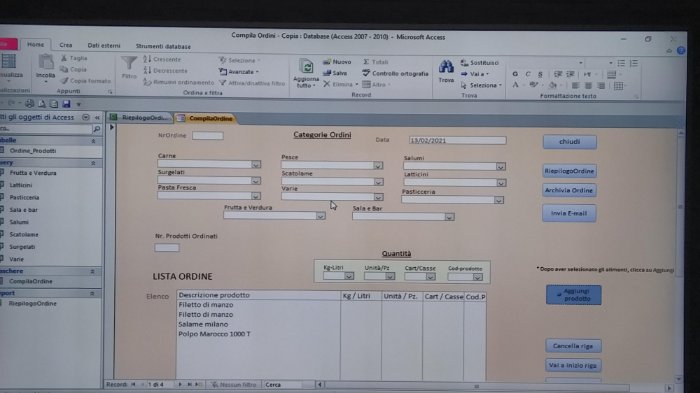Open the Kg-Litri quantity dropdown
The image size is (700, 393).
pyautogui.click(x=349, y=276)
